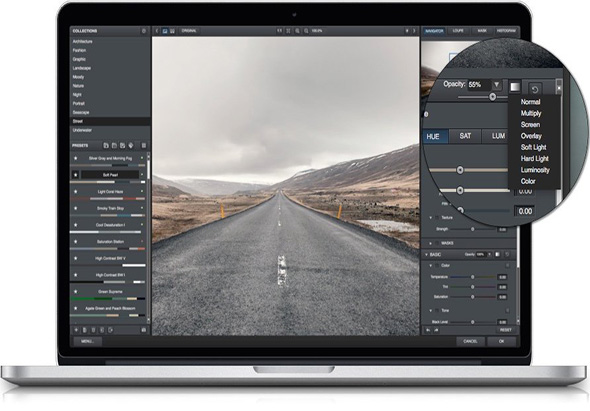Enable the MASKS section checkbox
Viewport: 590px width, 411px height.
point(437,243)
